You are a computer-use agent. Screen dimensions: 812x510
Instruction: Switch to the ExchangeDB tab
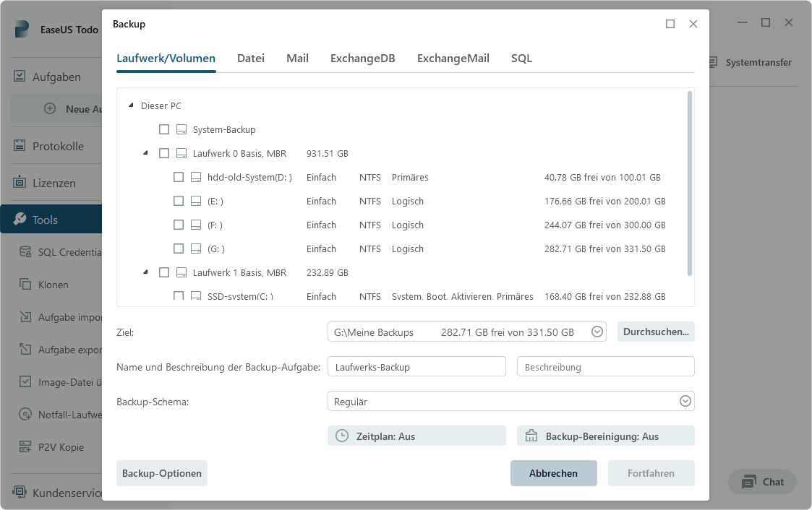click(362, 58)
